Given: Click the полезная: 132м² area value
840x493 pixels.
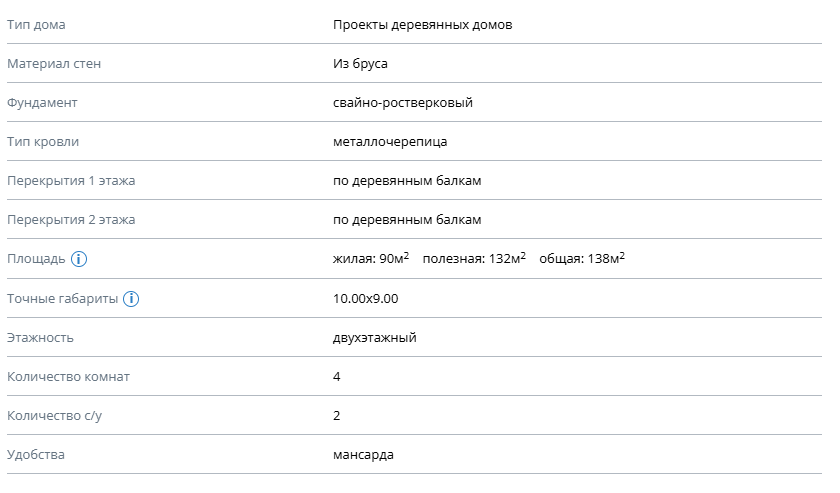Looking at the screenshot, I should [474, 258].
